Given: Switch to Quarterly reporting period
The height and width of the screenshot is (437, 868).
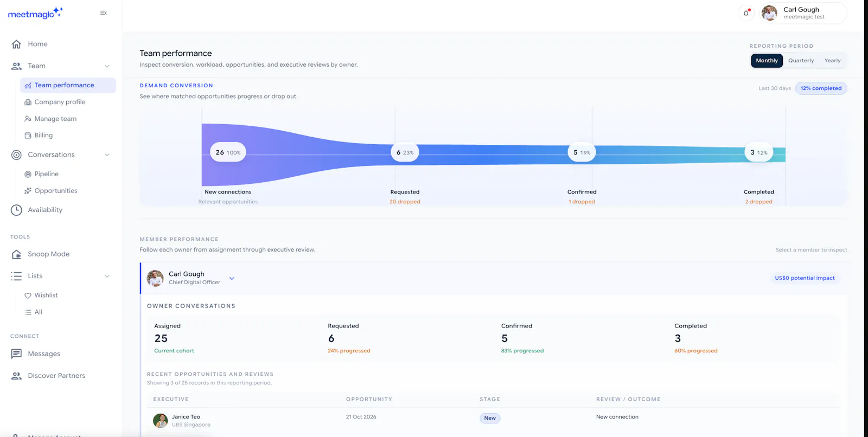Looking at the screenshot, I should pyautogui.click(x=801, y=61).
